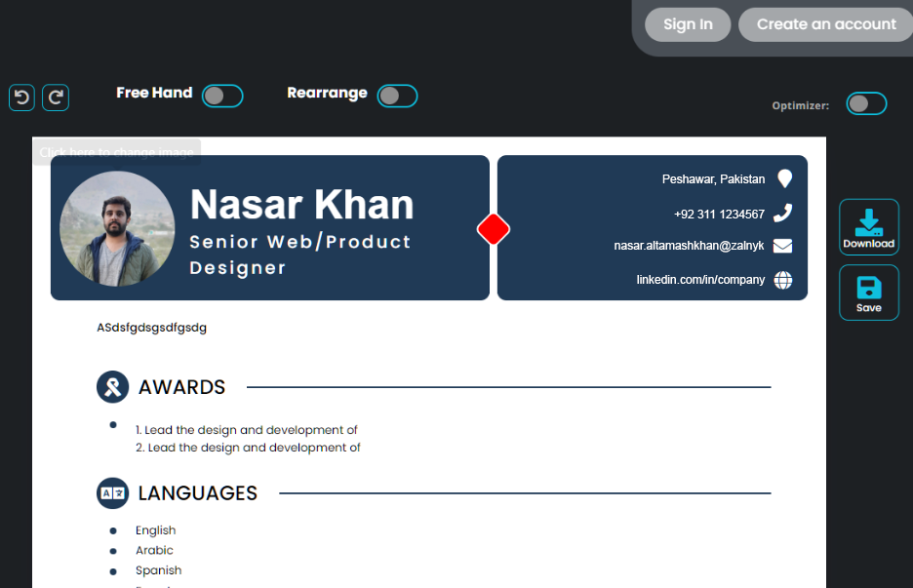Click the email envelope icon
913x588 pixels.
tap(782, 246)
